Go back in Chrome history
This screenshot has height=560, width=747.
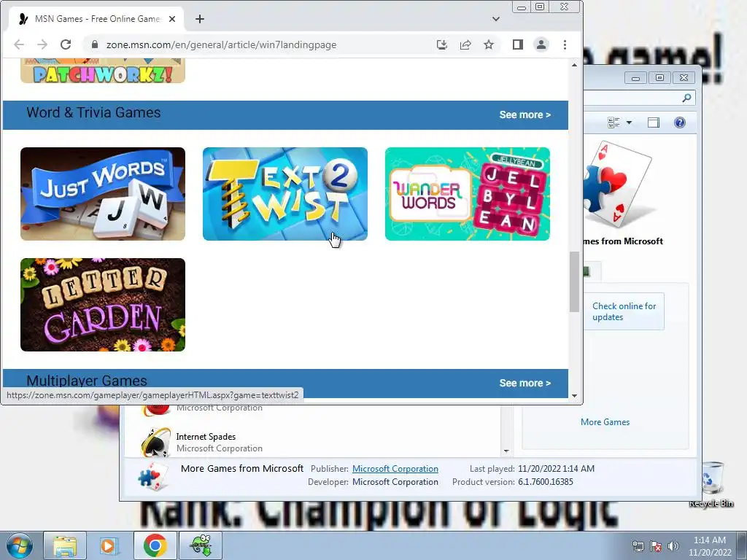click(x=19, y=44)
